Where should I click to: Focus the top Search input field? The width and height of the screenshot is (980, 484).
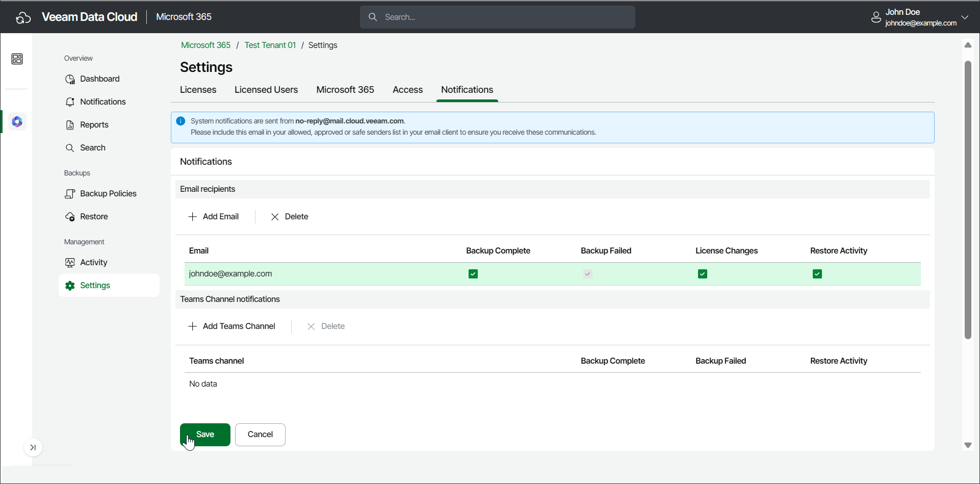coord(498,17)
